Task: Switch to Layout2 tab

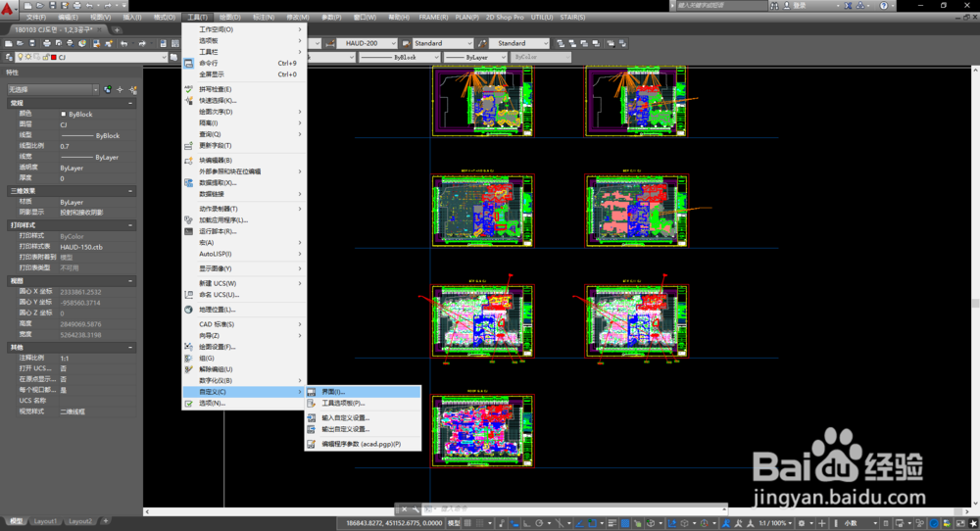Action: point(80,521)
